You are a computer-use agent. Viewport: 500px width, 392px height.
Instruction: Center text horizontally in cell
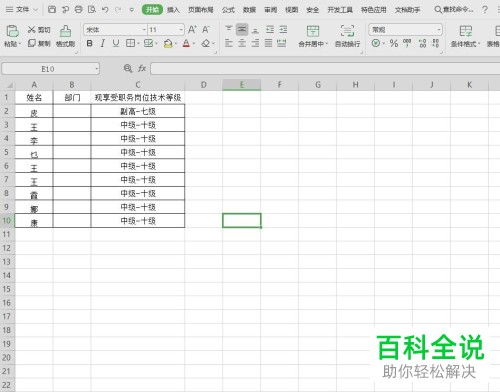242,43
